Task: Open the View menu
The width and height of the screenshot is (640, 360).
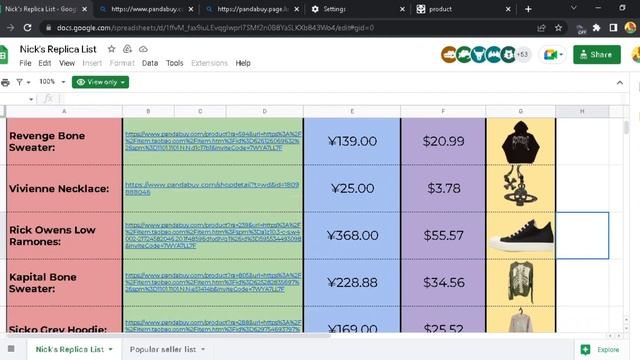Action: [67, 63]
